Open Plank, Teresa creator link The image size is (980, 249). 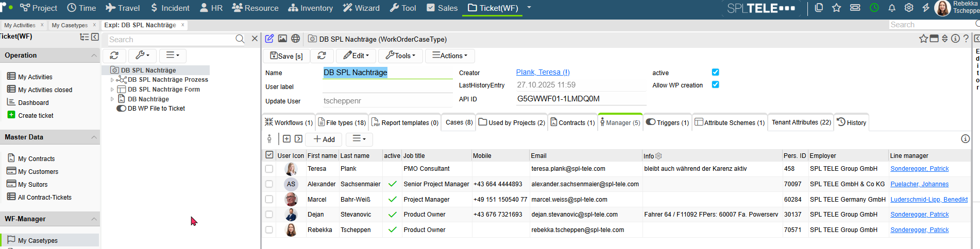point(543,72)
